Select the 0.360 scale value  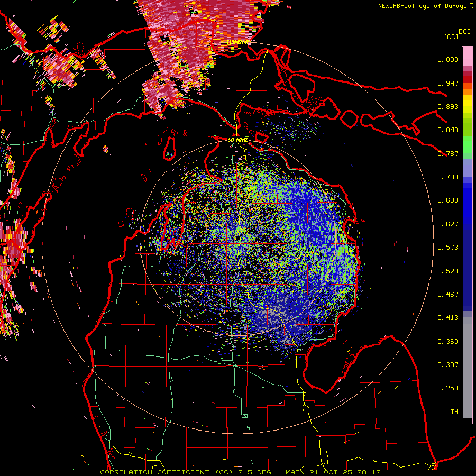tap(448, 342)
